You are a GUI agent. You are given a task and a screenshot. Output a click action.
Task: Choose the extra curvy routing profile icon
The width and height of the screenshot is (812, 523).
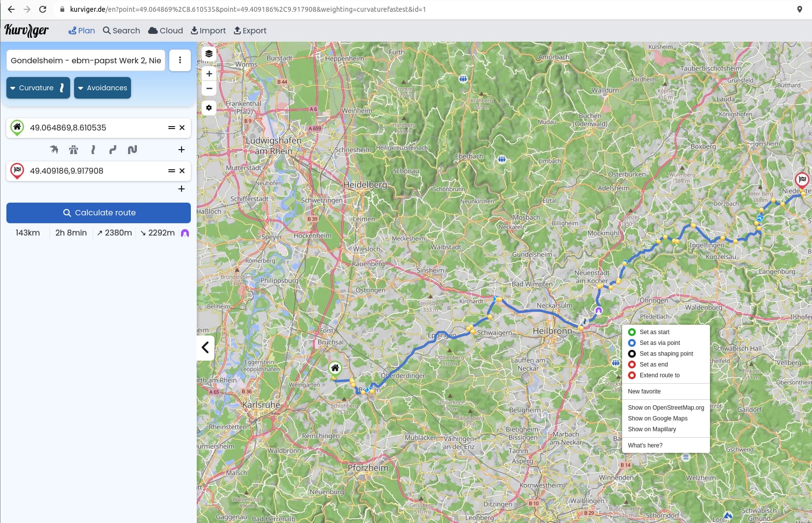click(x=132, y=150)
